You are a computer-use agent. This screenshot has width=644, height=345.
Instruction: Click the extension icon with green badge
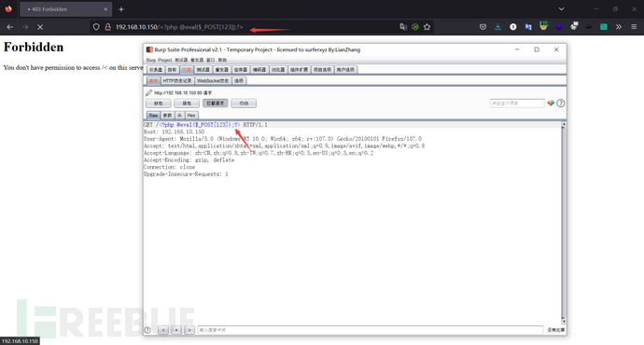click(x=543, y=26)
